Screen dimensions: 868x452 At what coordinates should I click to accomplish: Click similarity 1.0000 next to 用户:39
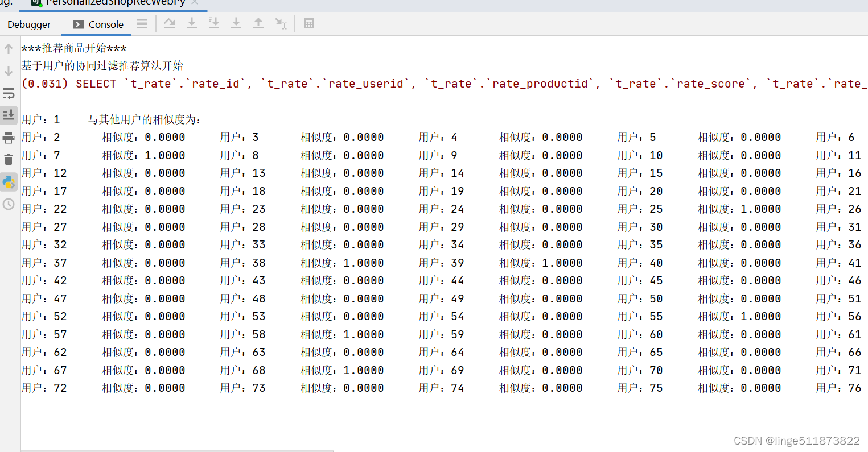tap(562, 263)
